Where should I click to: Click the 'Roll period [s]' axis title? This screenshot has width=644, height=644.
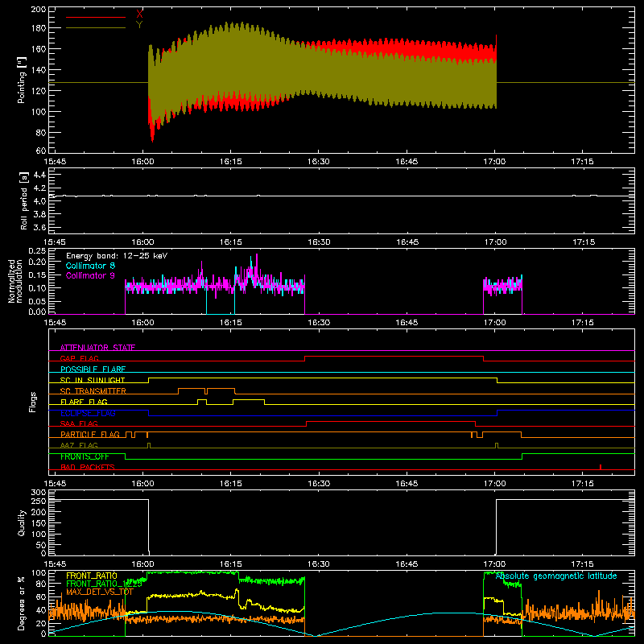(24, 200)
